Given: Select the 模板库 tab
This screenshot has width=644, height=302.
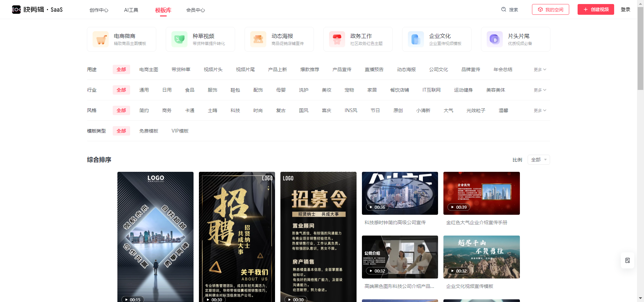Looking at the screenshot, I should click(x=163, y=10).
